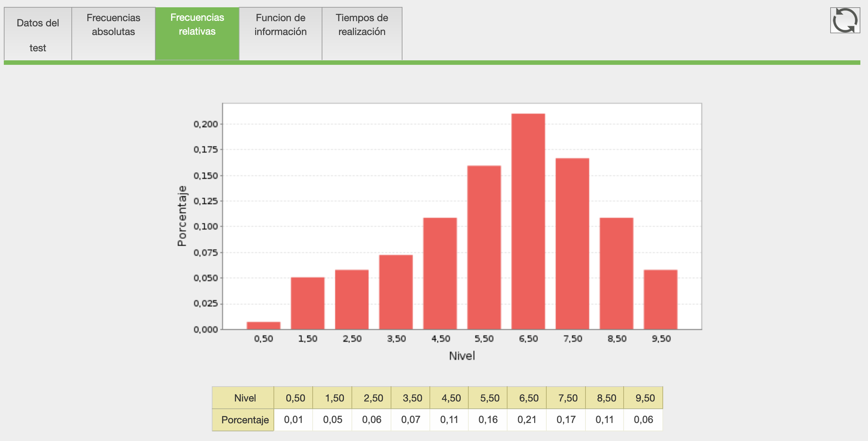Click the bar for level 3,50

coord(396,292)
